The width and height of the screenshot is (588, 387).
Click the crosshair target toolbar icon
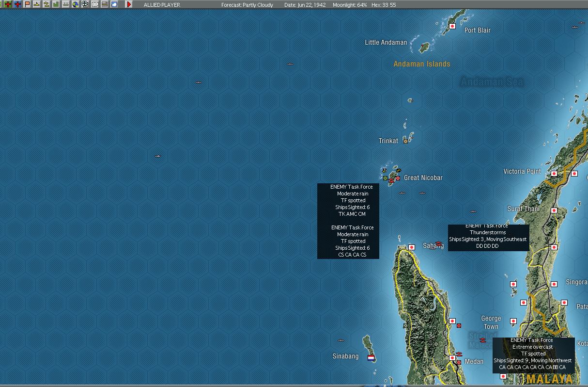pyautogui.click(x=85, y=4)
